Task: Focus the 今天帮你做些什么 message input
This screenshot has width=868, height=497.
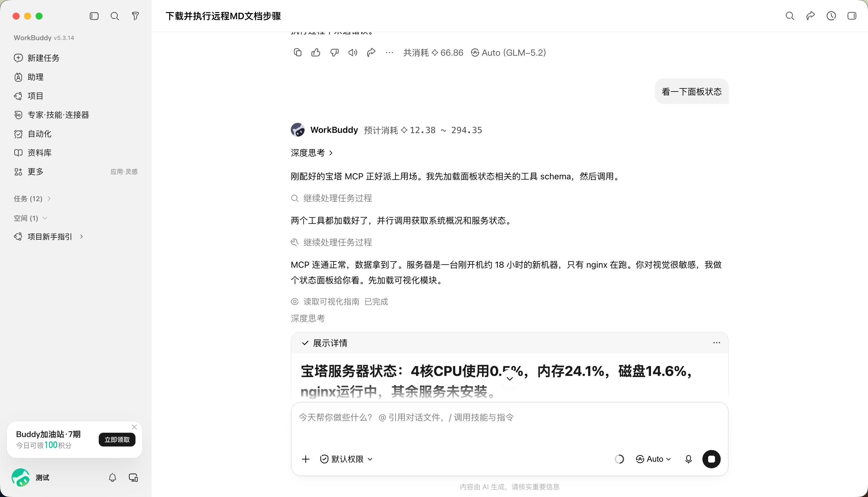Action: (509, 418)
